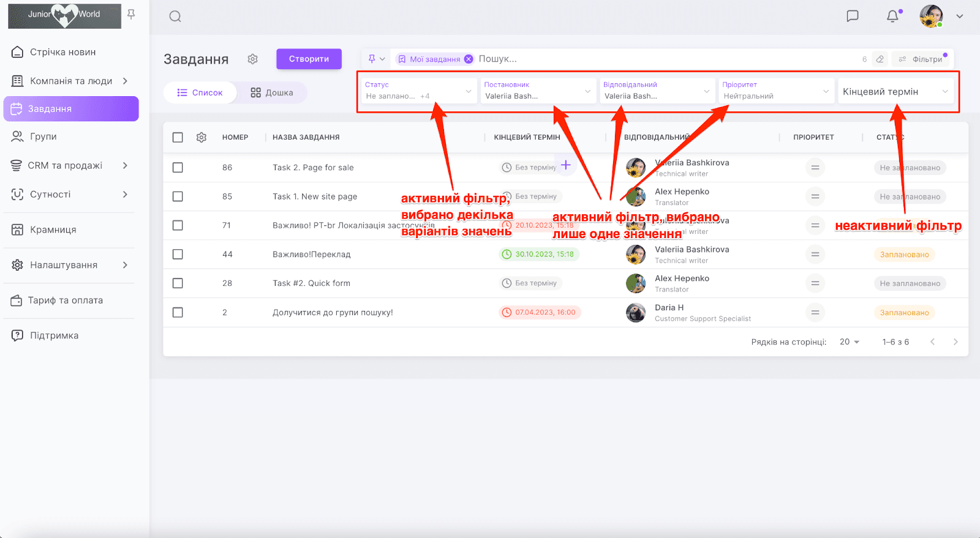Viewport: 980px width, 538px height.
Task: Open the Пріоритет filter dropdown
Action: click(777, 91)
